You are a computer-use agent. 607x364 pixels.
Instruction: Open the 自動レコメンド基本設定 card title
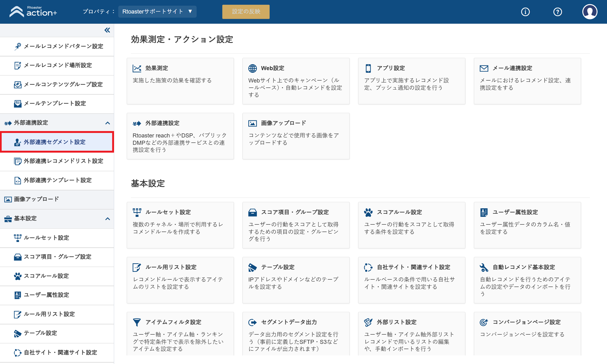coord(524,267)
